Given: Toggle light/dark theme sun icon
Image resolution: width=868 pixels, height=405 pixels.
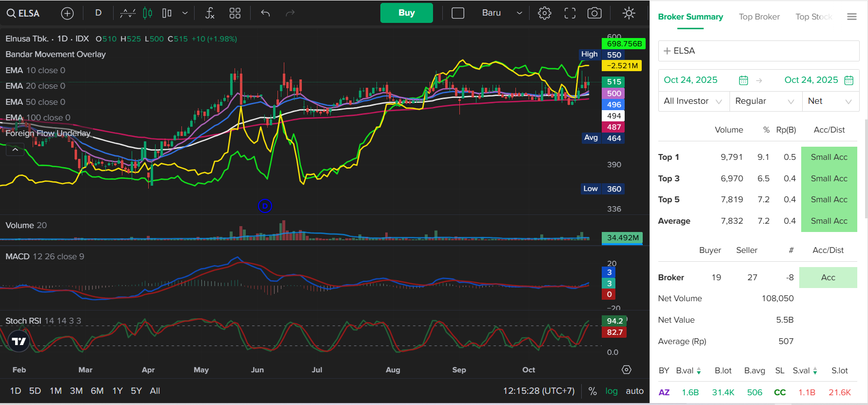Looking at the screenshot, I should pyautogui.click(x=629, y=13).
